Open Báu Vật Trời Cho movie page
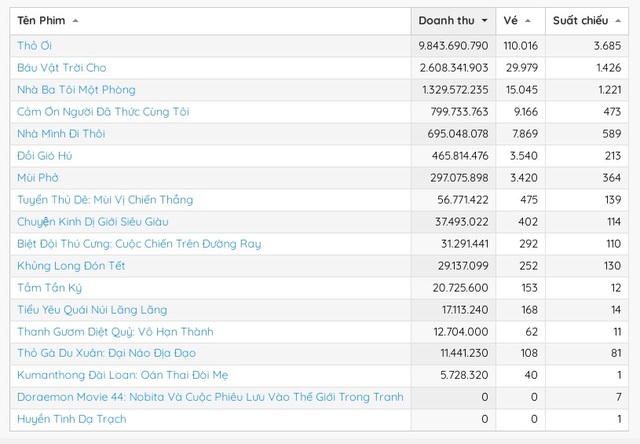Viewport: 640px width, 444px height. [61, 68]
